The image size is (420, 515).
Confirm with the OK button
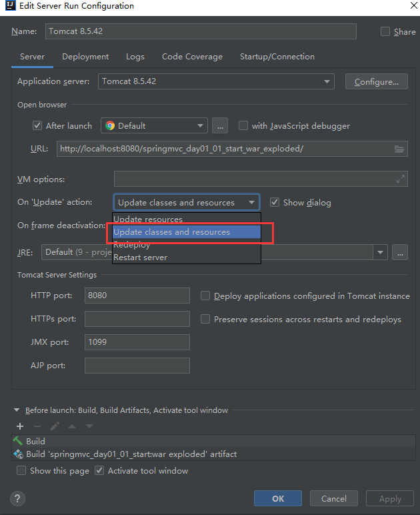[x=278, y=498]
